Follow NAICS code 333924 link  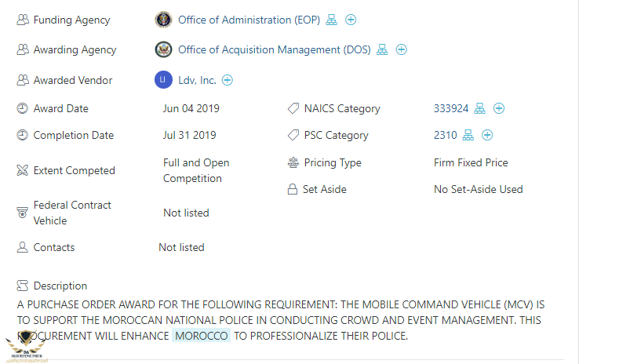point(451,108)
